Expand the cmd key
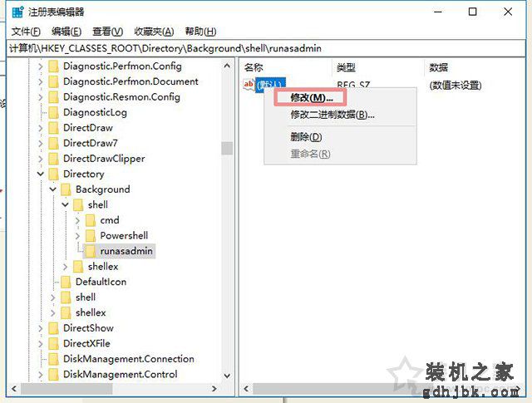 (x=77, y=220)
